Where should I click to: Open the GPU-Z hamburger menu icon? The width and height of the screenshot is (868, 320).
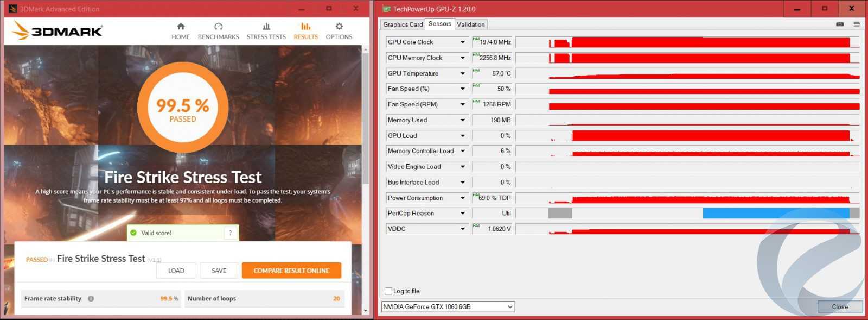point(857,24)
